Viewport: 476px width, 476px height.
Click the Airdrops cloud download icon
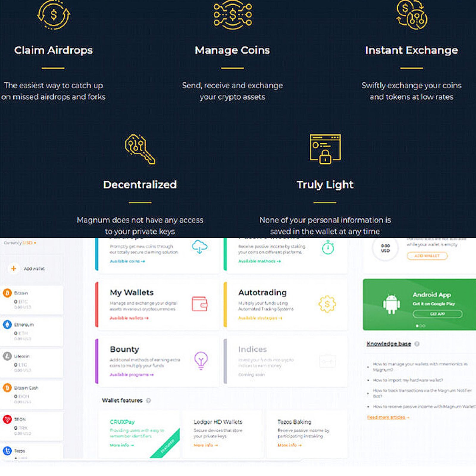pyautogui.click(x=200, y=247)
